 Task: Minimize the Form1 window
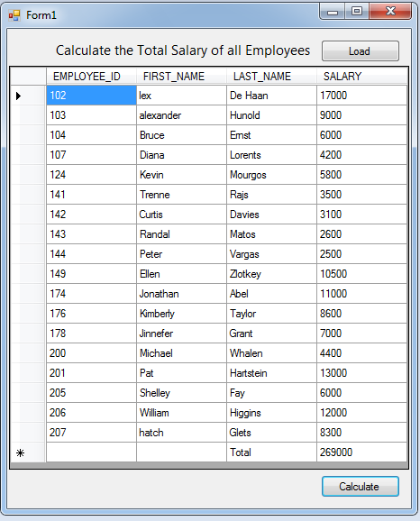click(333, 12)
